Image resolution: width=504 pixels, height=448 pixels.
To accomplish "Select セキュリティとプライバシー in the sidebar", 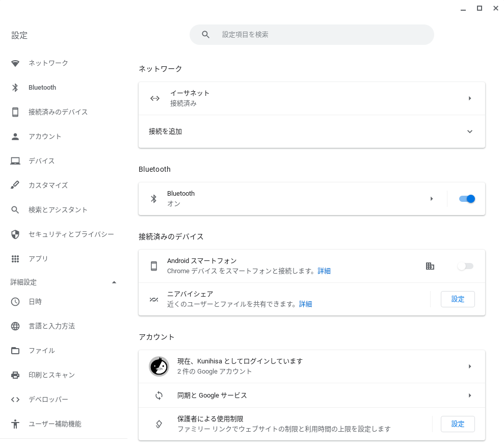I will click(71, 234).
